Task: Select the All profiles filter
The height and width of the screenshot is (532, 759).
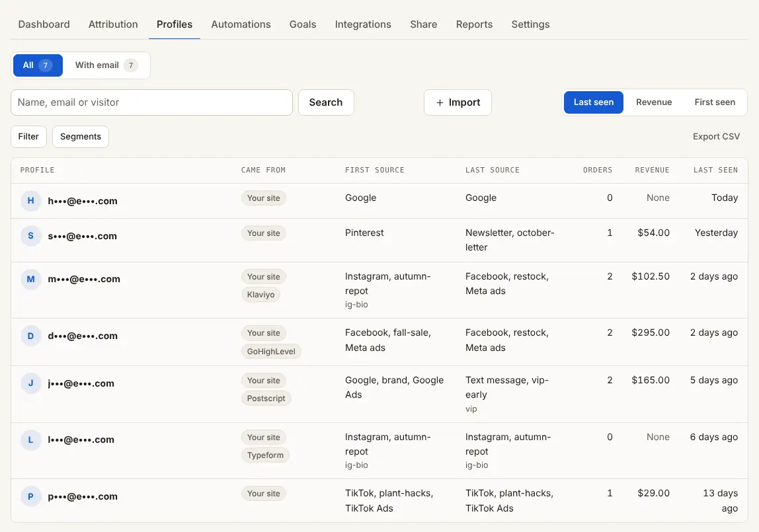Action: [x=38, y=65]
